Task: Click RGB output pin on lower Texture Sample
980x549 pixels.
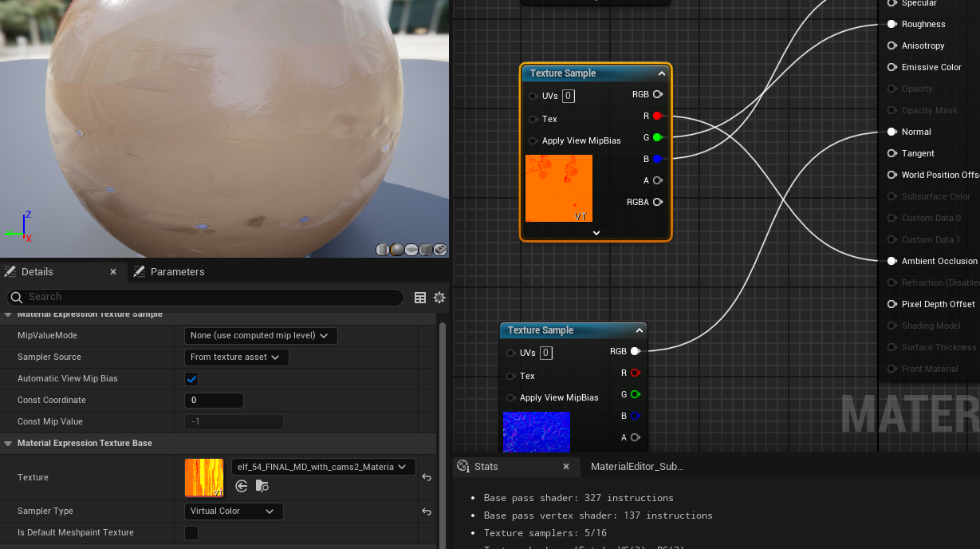Action: [636, 351]
